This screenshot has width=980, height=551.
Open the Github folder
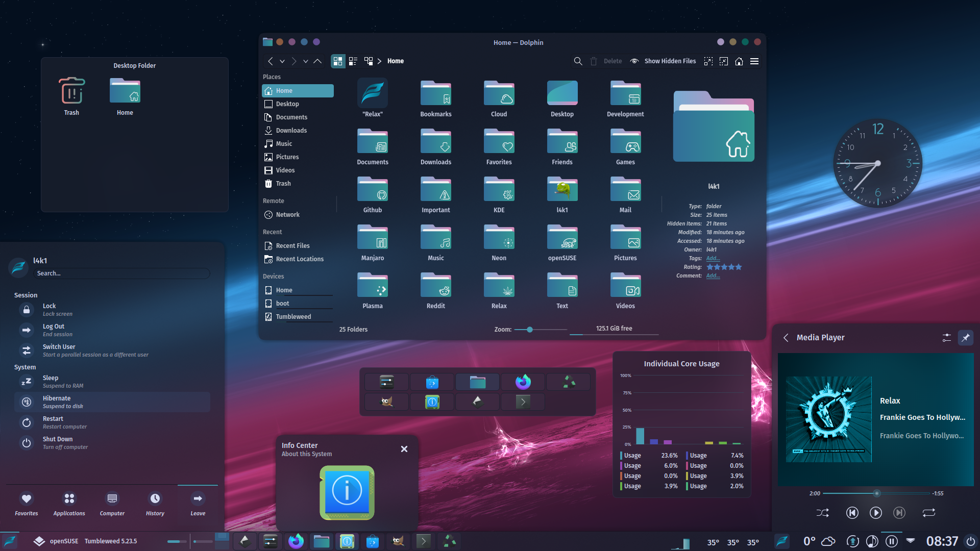pos(373,195)
